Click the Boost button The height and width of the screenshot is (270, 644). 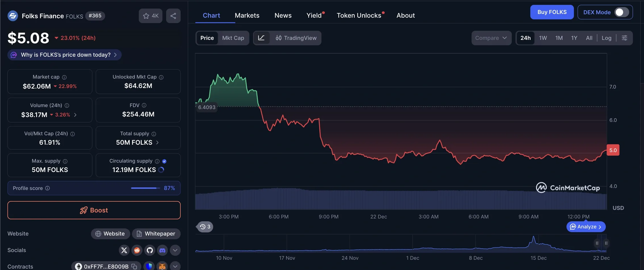[x=93, y=210]
